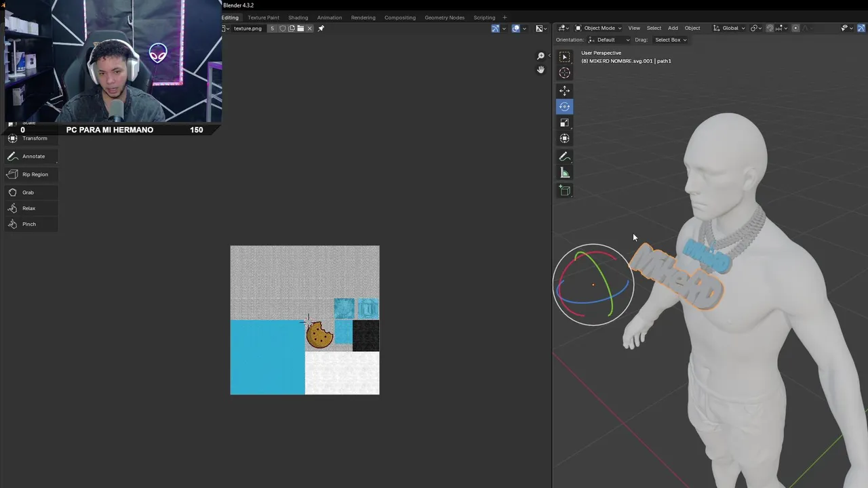
Task: Switch to the Geometry Nodes workspace
Action: (x=445, y=18)
